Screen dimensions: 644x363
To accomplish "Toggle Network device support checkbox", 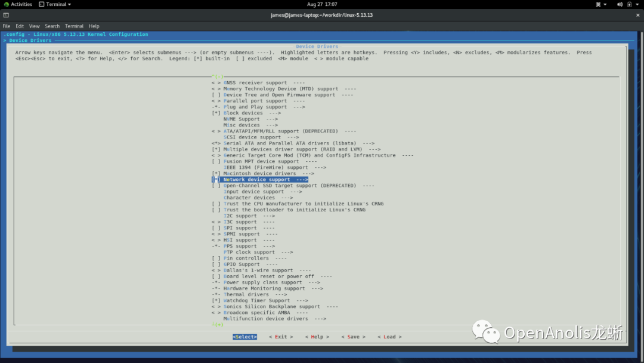I will (x=216, y=180).
